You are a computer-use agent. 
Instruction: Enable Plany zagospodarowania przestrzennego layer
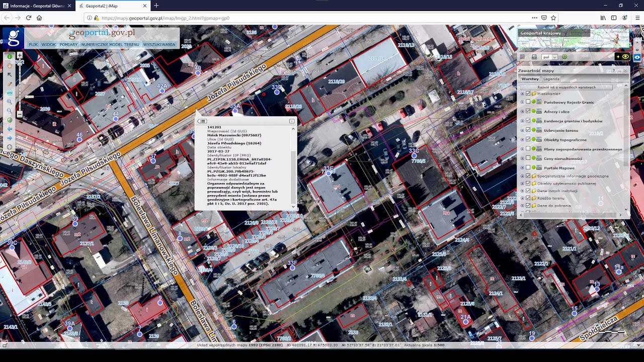click(x=528, y=149)
